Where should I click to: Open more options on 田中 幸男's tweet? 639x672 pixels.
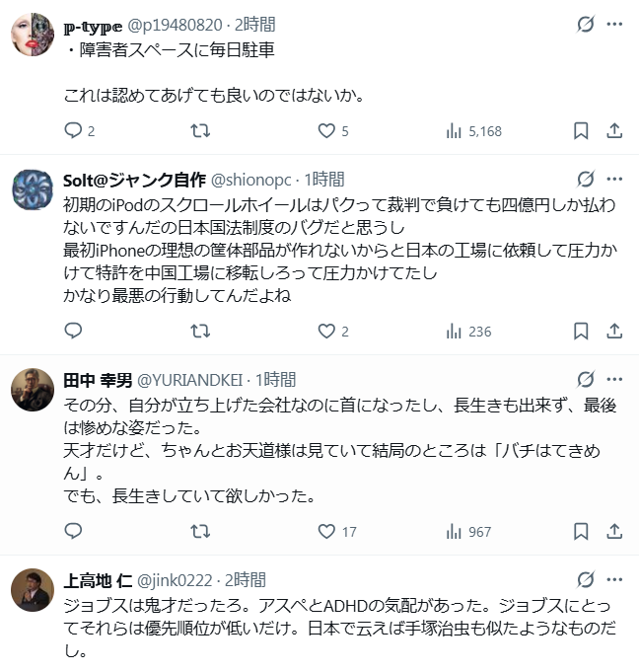coord(613,379)
